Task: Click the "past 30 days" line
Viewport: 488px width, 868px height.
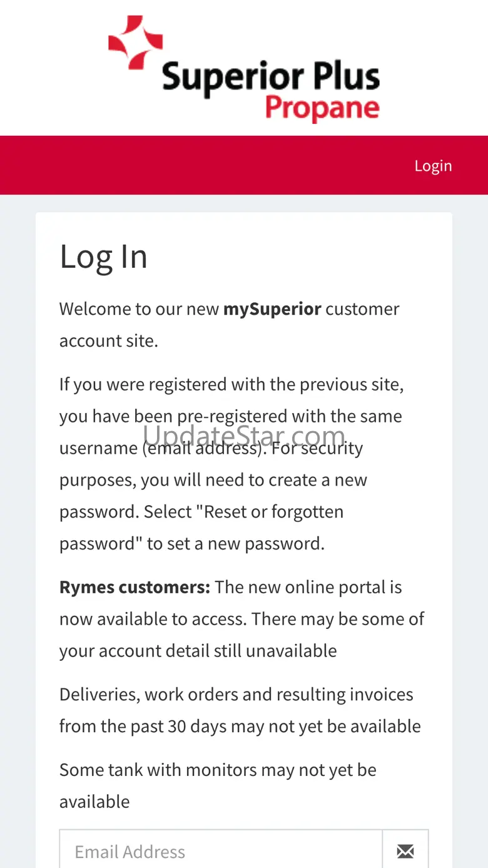Action: pos(240,727)
